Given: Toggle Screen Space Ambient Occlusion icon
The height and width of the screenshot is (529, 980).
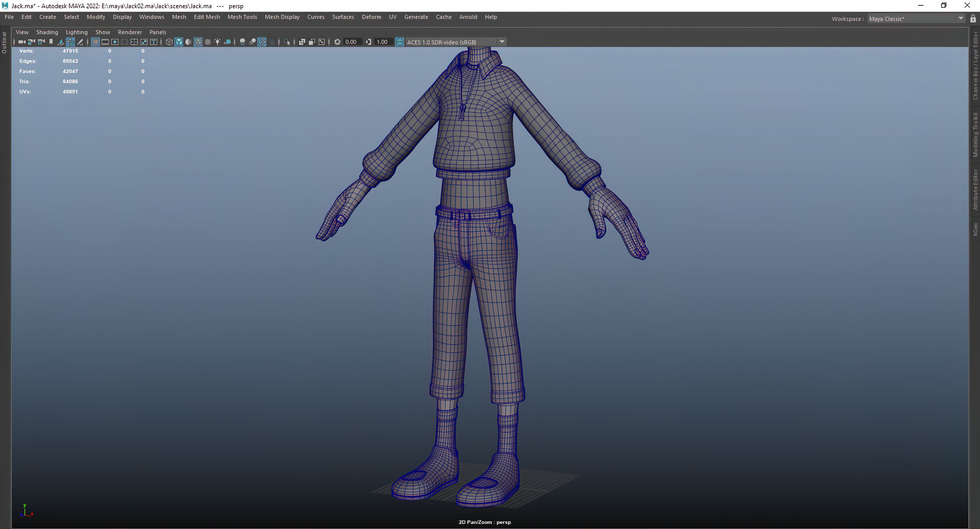Looking at the screenshot, I should point(242,42).
